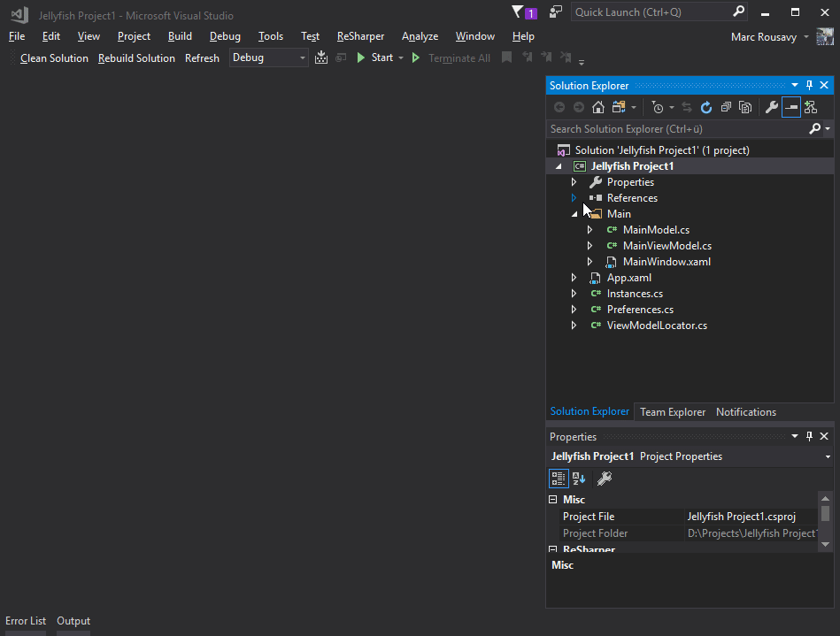Select the ViewModelLocator.cs file
This screenshot has height=636, width=840.
[x=657, y=326]
